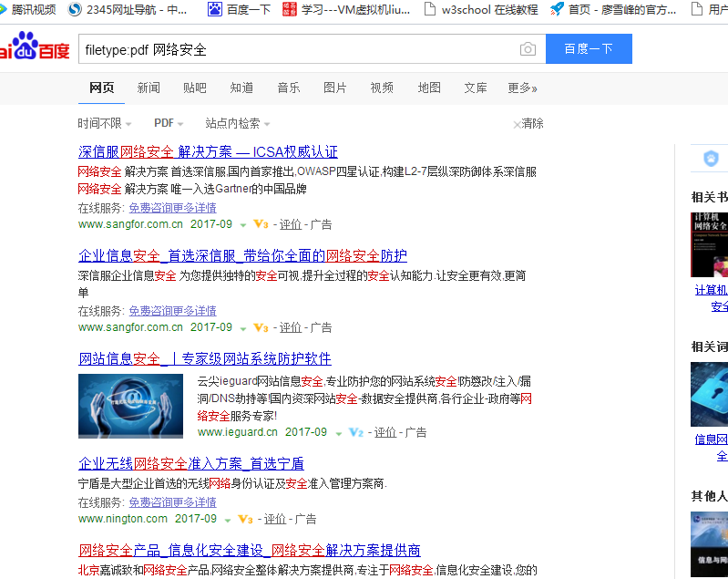Open the 更多» tab
This screenshot has width=728, height=579.
(522, 88)
